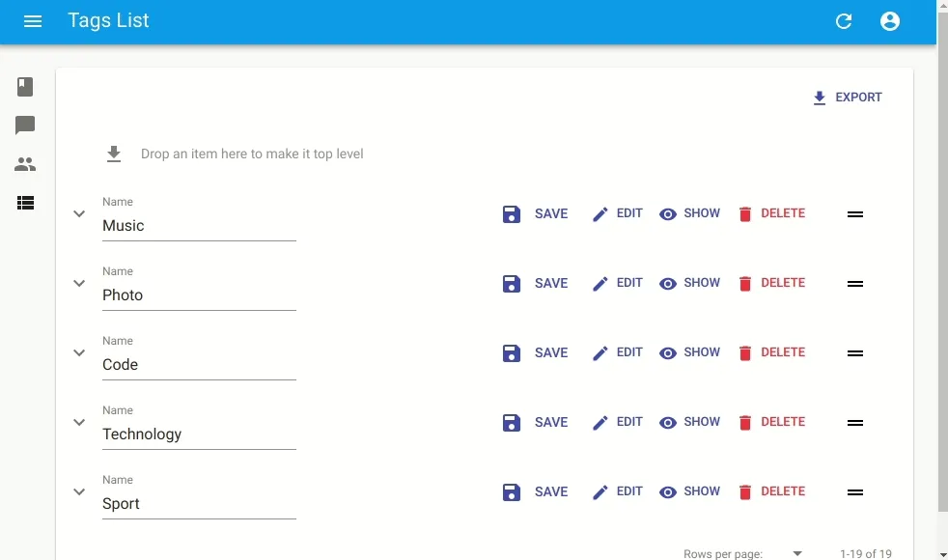
Task: Delete the Sport tag
Action: click(770, 491)
